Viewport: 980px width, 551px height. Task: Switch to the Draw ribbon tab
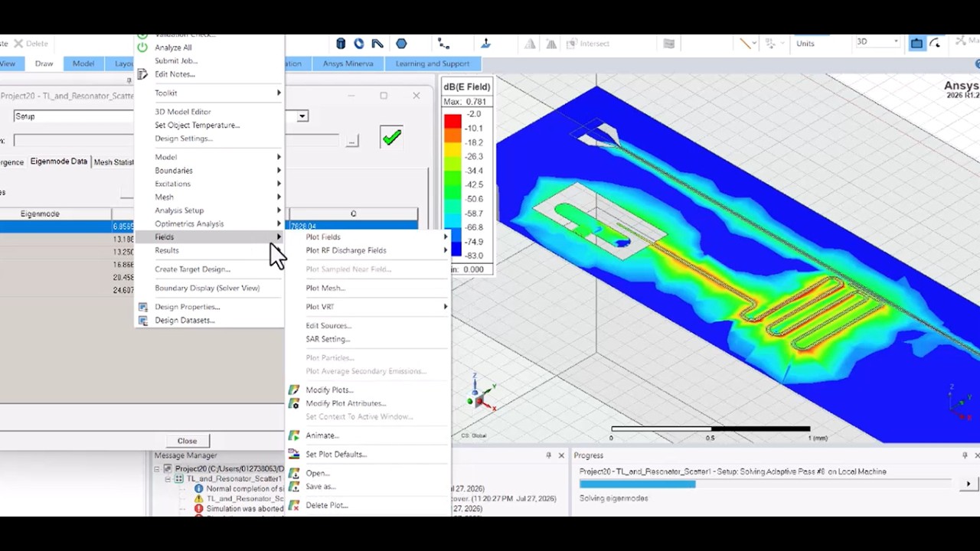[44, 64]
